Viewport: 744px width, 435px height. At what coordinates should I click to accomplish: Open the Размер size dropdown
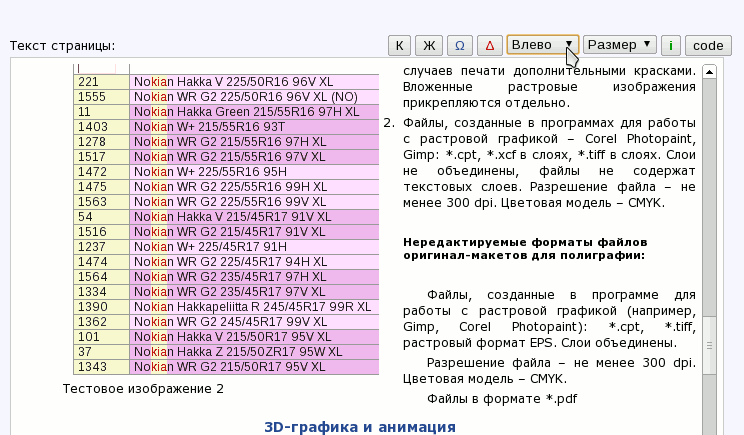(x=619, y=45)
